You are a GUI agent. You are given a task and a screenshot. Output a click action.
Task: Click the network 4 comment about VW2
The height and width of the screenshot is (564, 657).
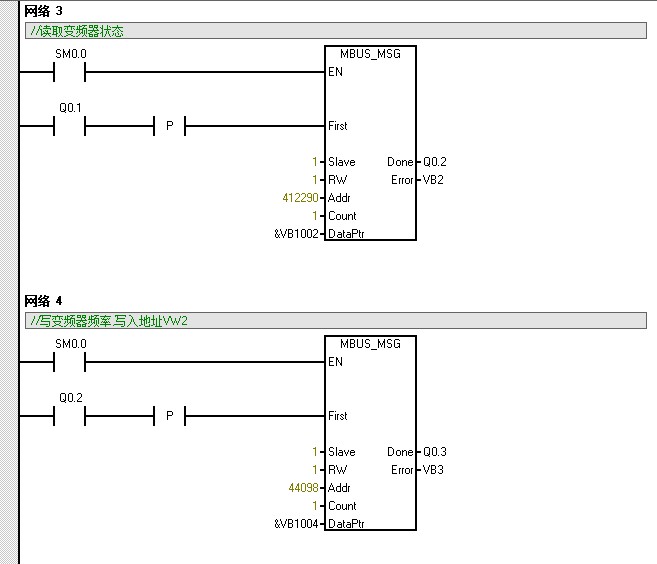(336, 321)
